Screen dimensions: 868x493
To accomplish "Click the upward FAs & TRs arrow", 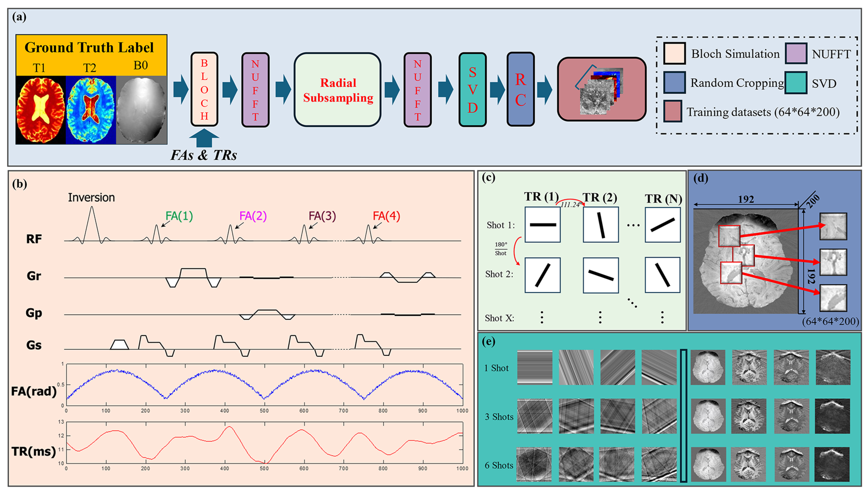I will click(x=204, y=138).
